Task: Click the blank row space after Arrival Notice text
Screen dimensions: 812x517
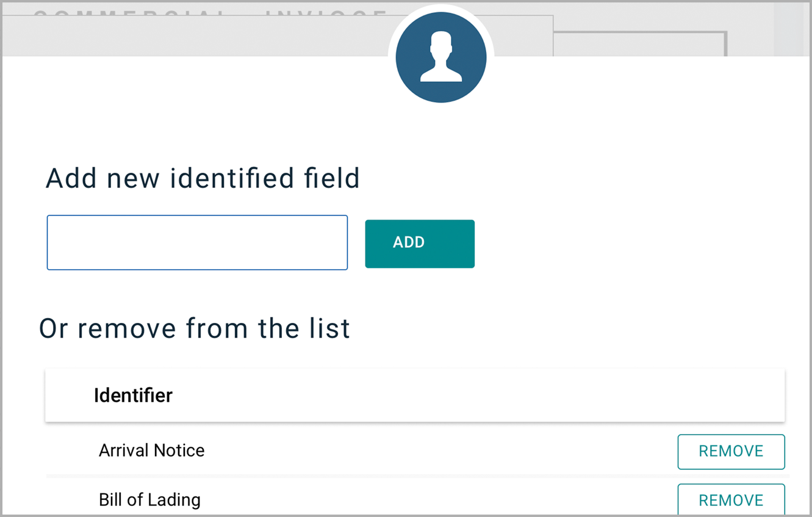Action: 427,452
